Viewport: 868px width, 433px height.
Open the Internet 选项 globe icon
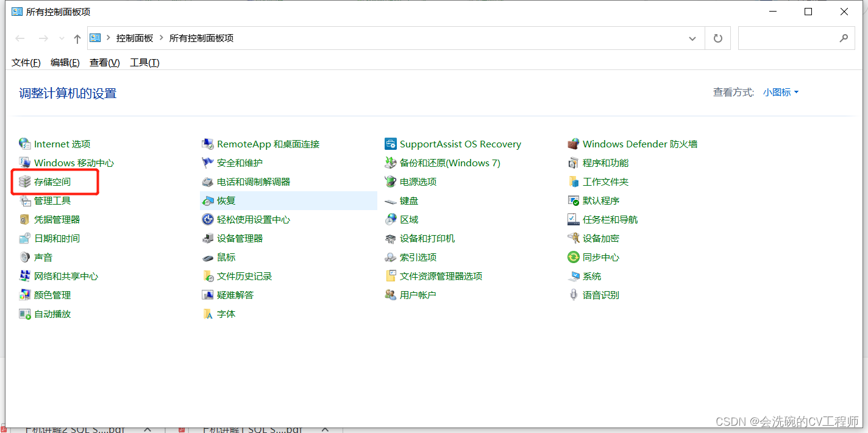click(x=24, y=144)
